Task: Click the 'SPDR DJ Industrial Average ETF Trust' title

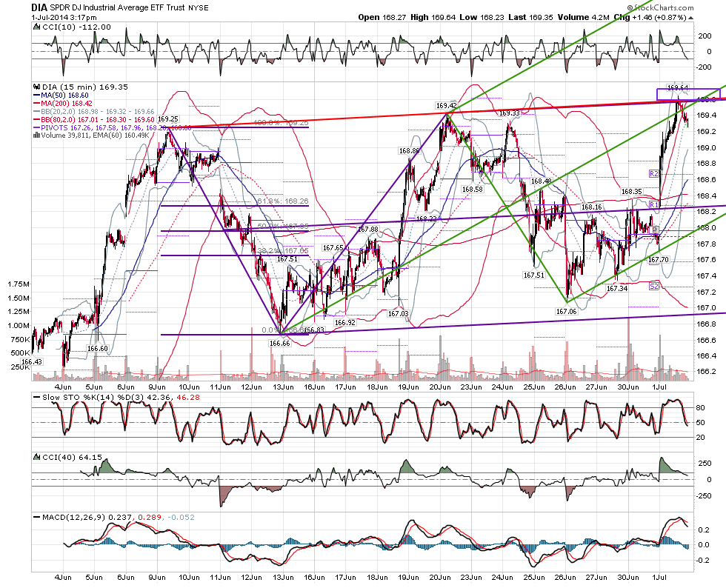Action: point(117,8)
